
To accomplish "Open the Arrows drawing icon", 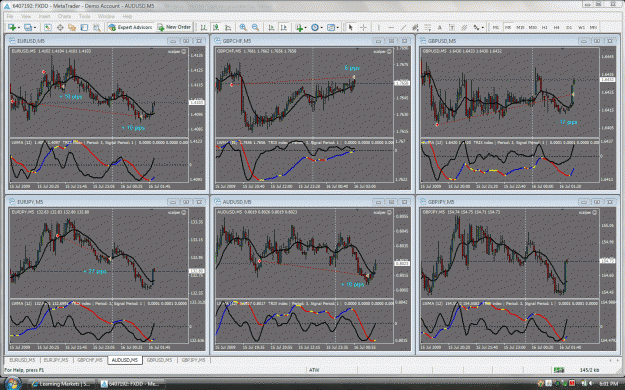I will coord(476,27).
